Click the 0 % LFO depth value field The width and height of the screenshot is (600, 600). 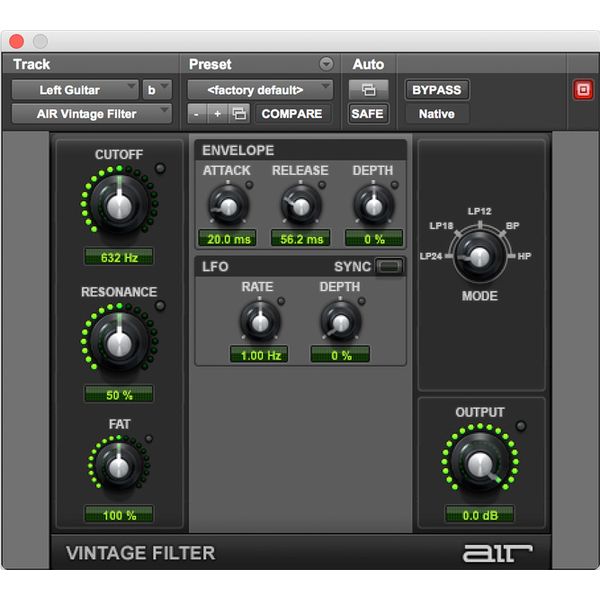341,355
